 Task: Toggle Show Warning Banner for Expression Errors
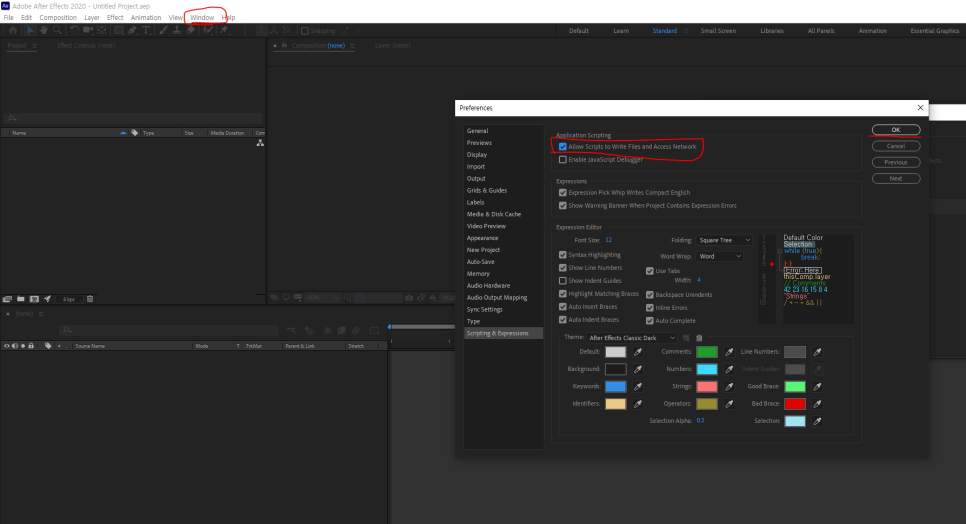point(562,206)
